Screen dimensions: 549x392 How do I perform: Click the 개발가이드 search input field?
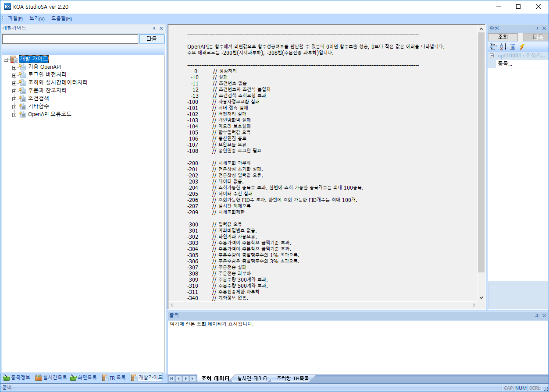click(70, 39)
